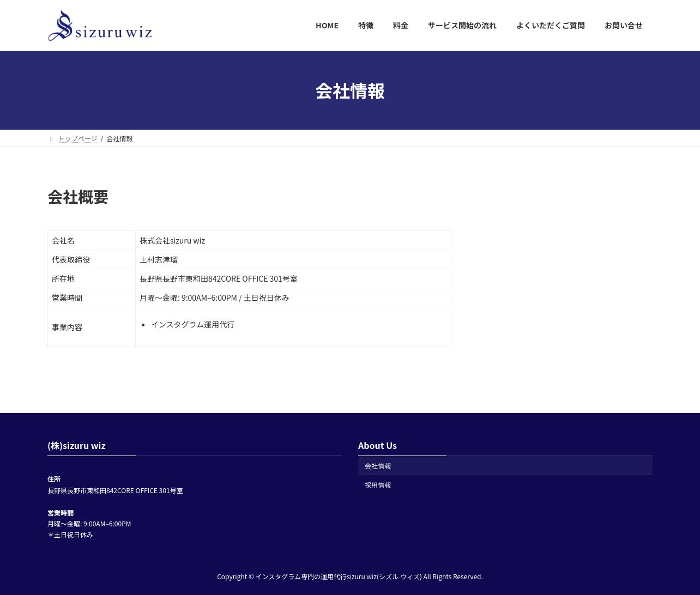Click the address in the company table
Viewport: 700px width, 595px height.
pos(219,279)
